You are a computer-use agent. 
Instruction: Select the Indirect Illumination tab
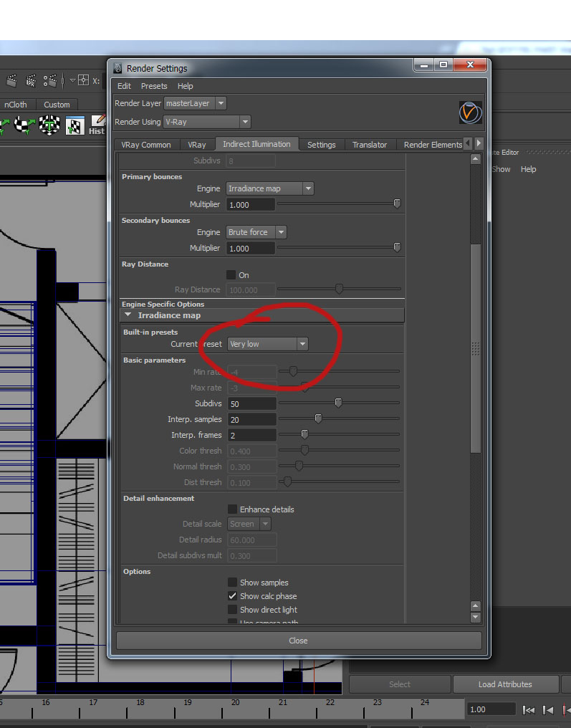pyautogui.click(x=256, y=144)
